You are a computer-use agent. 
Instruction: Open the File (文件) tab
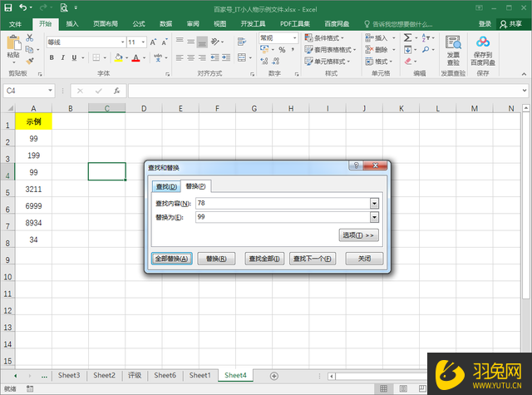[x=15, y=24]
